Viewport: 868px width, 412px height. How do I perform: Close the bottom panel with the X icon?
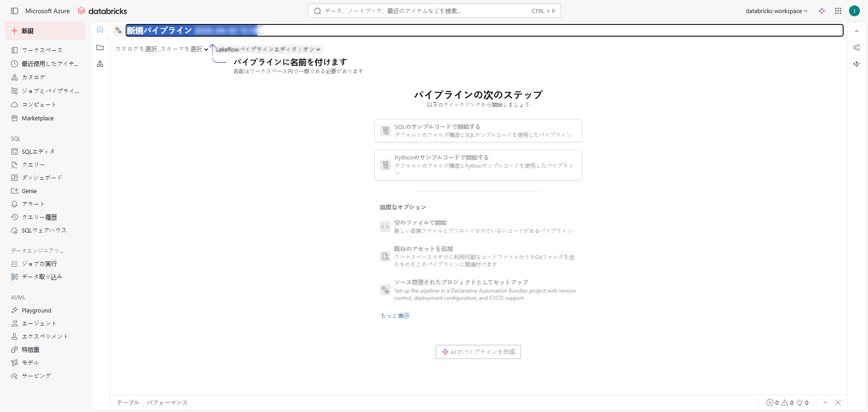[x=838, y=403]
